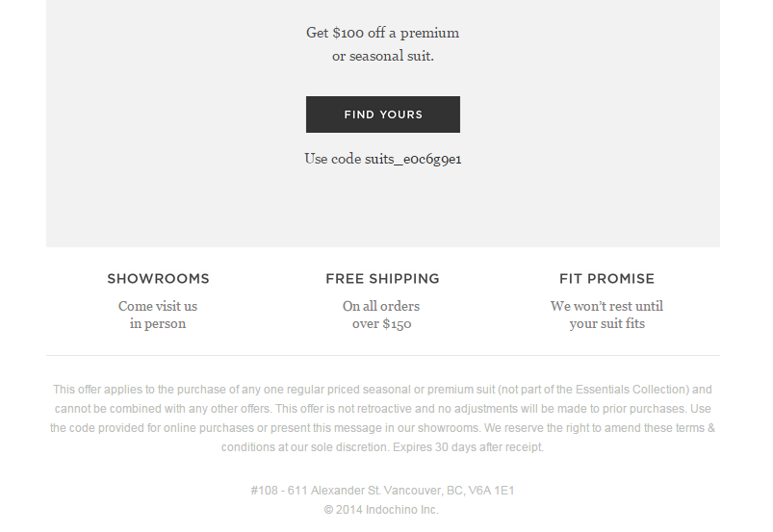The image size is (773, 532).
Task: Open the FIT PROMISE heading link
Action: point(606,279)
